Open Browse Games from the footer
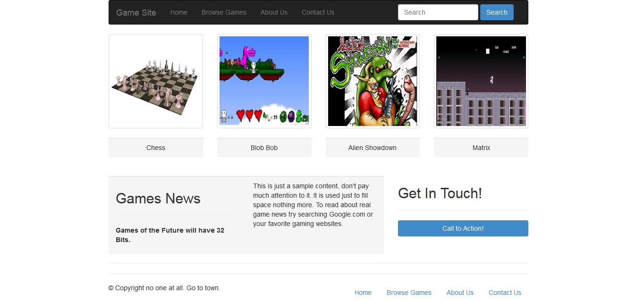644x302 pixels. (x=409, y=293)
